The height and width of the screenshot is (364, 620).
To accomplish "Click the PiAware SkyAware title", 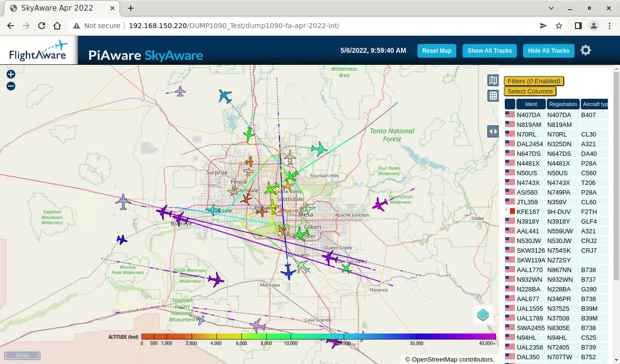I will click(x=145, y=55).
